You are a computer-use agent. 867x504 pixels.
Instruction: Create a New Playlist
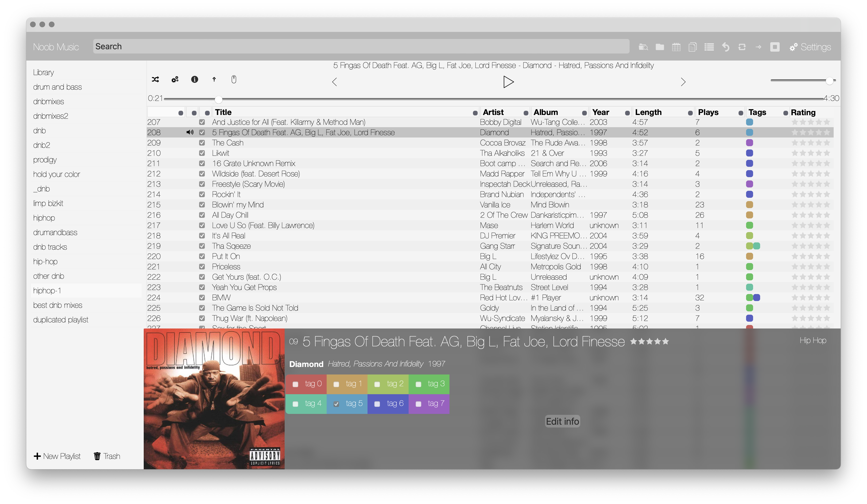57,456
